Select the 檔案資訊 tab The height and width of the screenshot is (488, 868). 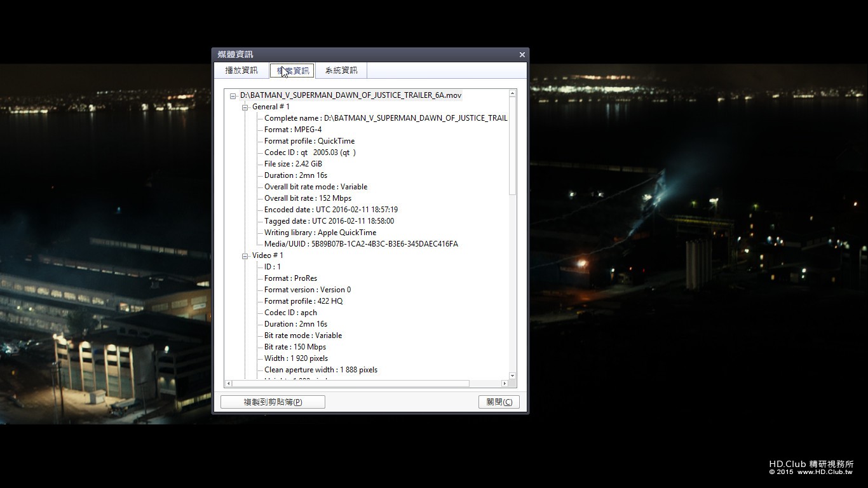pos(292,71)
